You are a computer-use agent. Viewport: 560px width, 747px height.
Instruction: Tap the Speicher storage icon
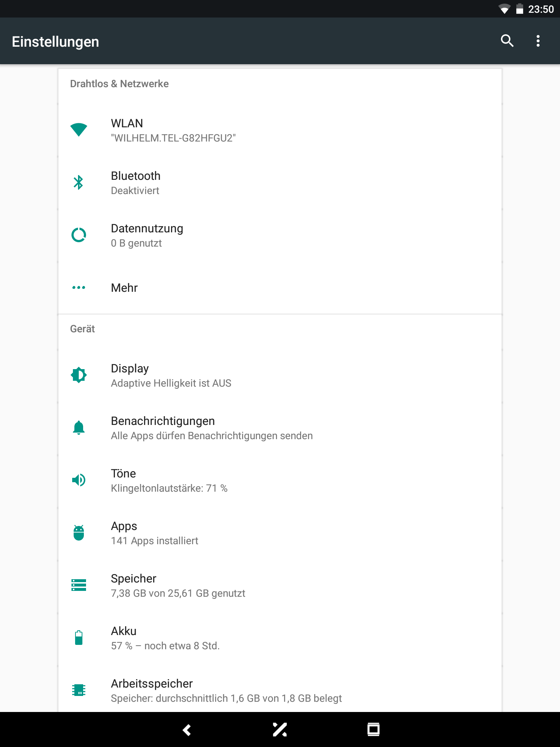click(79, 585)
